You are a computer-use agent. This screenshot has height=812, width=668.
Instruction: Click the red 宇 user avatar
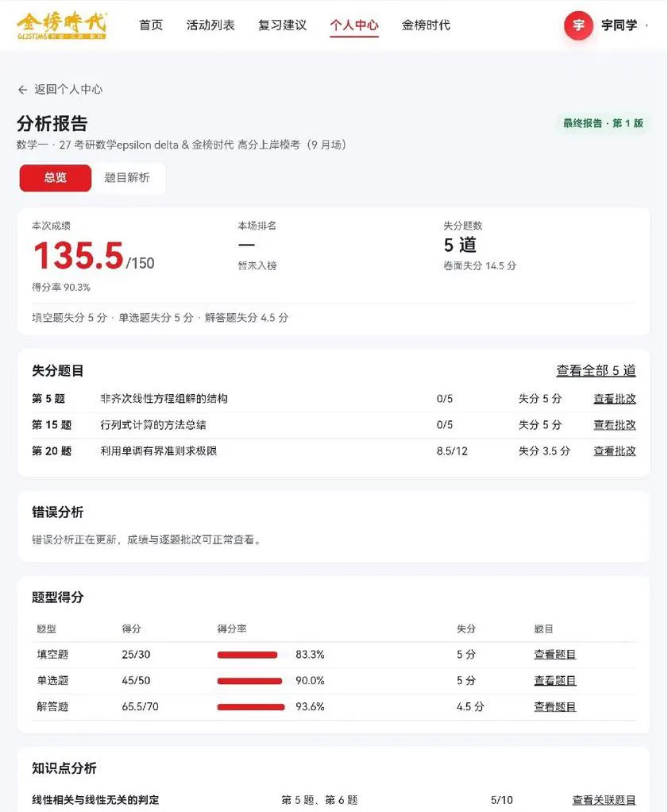point(578,25)
